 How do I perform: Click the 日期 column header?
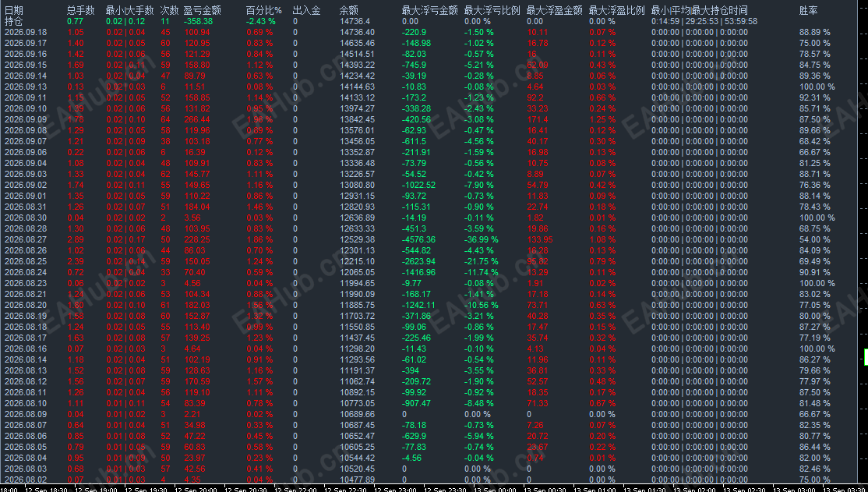click(x=13, y=11)
